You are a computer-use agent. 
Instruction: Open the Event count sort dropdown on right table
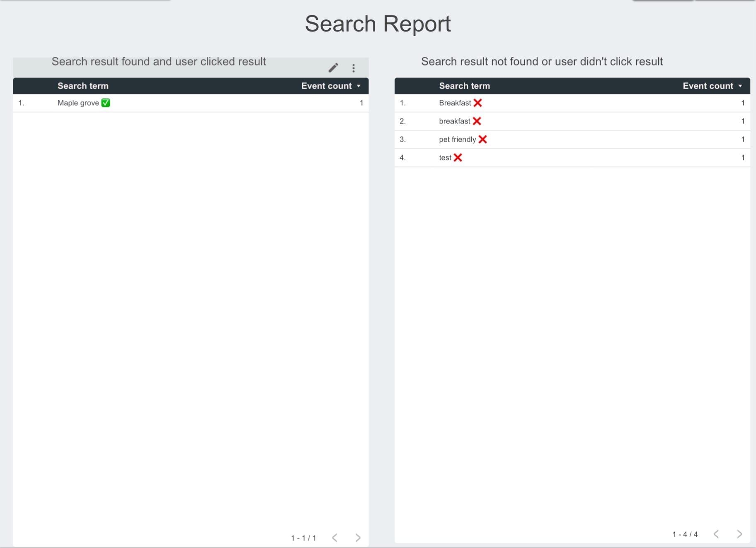coord(741,86)
